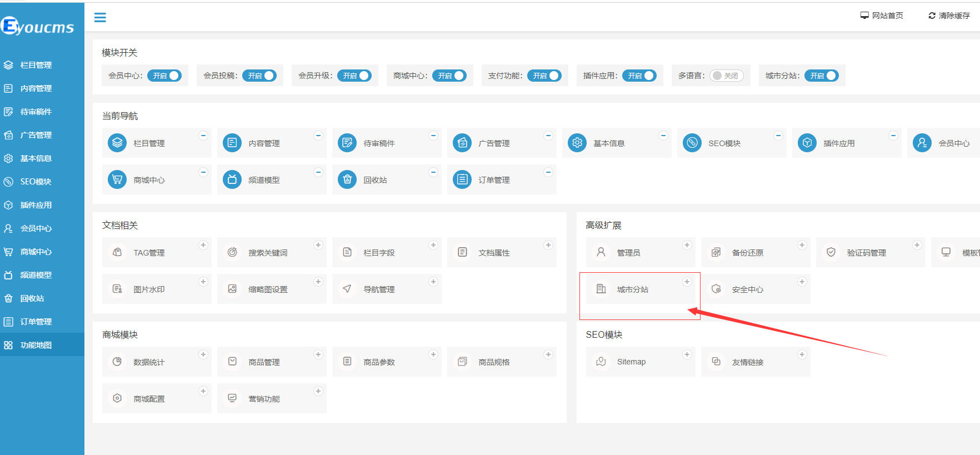This screenshot has height=455, width=980.
Task: Open the 回收站 trash icon tile
Action: (347, 179)
